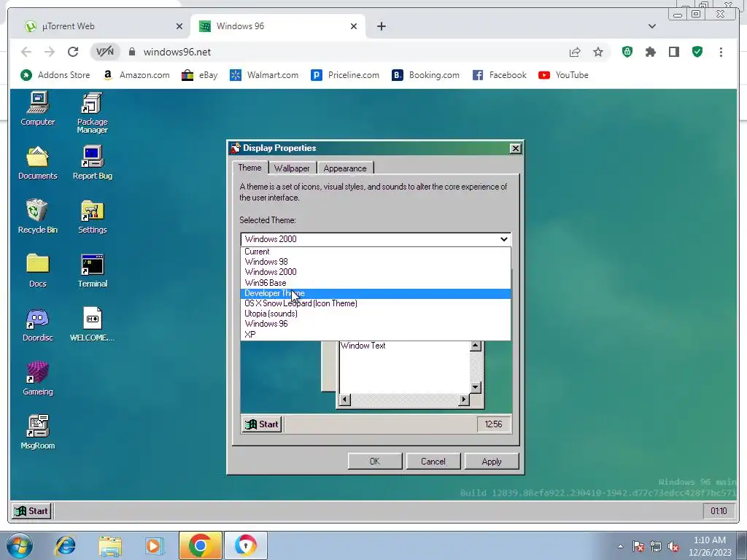Select the Windows 2000 theme option
This screenshot has width=747, height=560.
pyautogui.click(x=376, y=272)
